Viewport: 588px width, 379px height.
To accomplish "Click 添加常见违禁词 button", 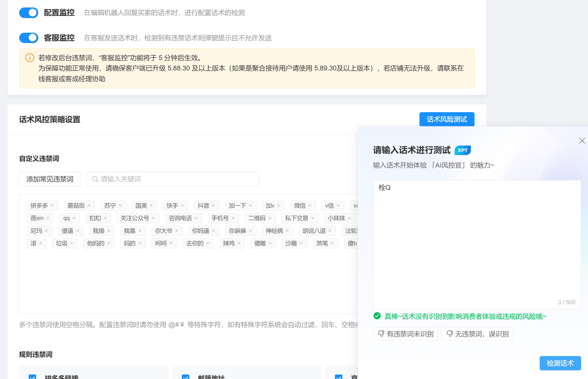I will click(50, 179).
